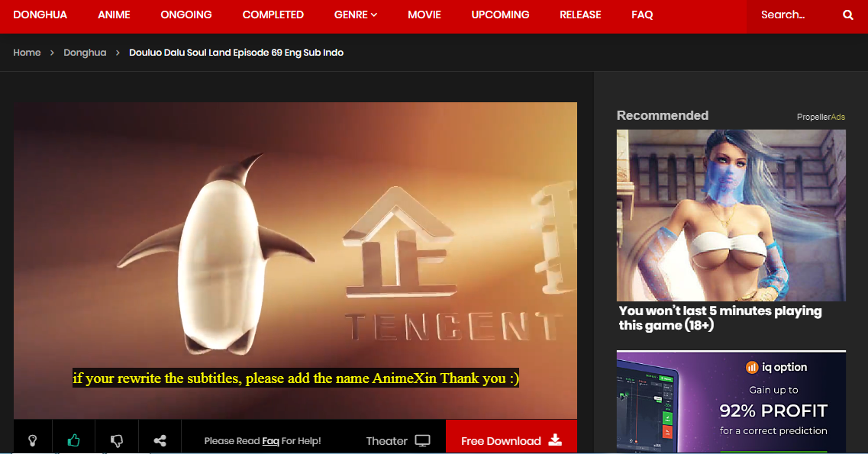Open the MOVIE nav item
868x454 pixels.
coord(424,14)
